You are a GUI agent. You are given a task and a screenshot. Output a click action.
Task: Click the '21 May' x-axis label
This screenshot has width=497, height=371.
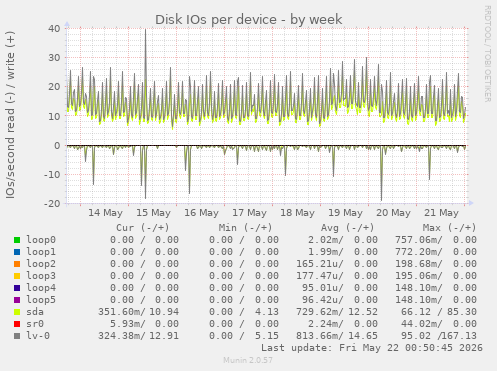[x=442, y=213]
